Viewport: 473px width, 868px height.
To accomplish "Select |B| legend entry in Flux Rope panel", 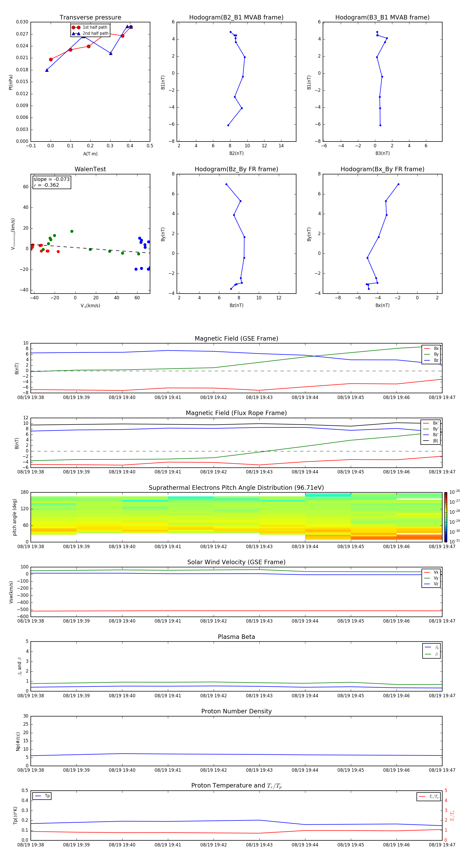I will coord(431,441).
